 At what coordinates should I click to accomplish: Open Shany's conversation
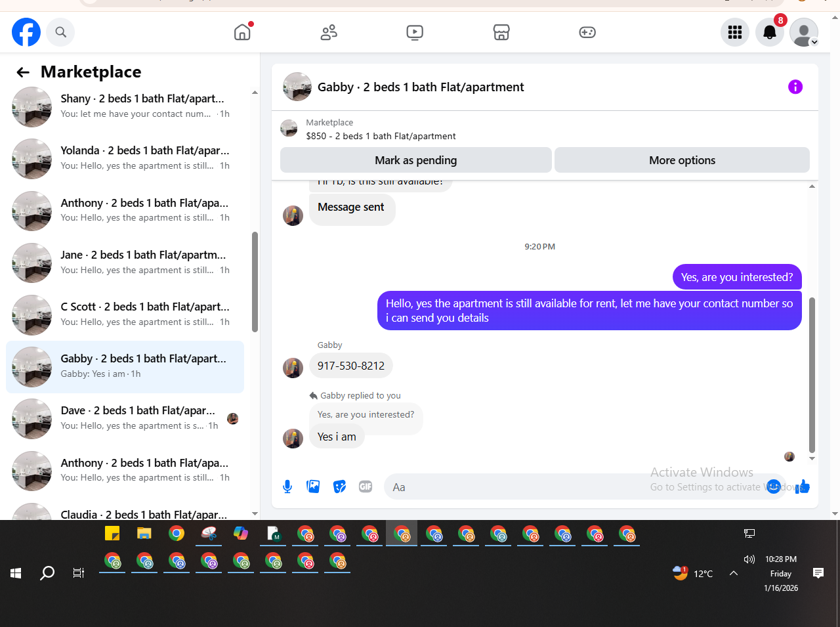125,106
